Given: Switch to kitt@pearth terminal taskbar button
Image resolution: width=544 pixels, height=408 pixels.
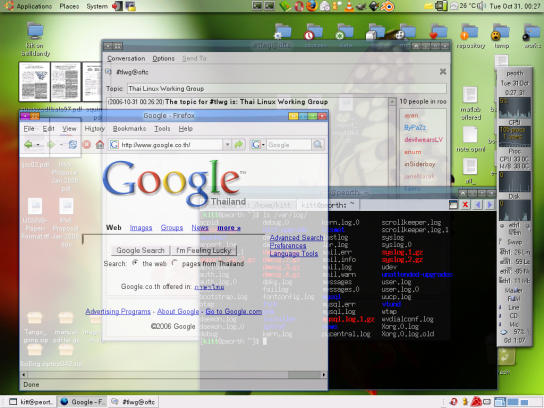Looking at the screenshot, I should pyautogui.click(x=32, y=402).
